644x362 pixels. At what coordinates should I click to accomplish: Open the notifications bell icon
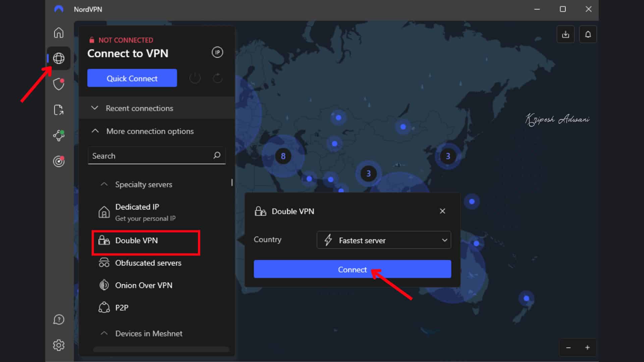[588, 35]
